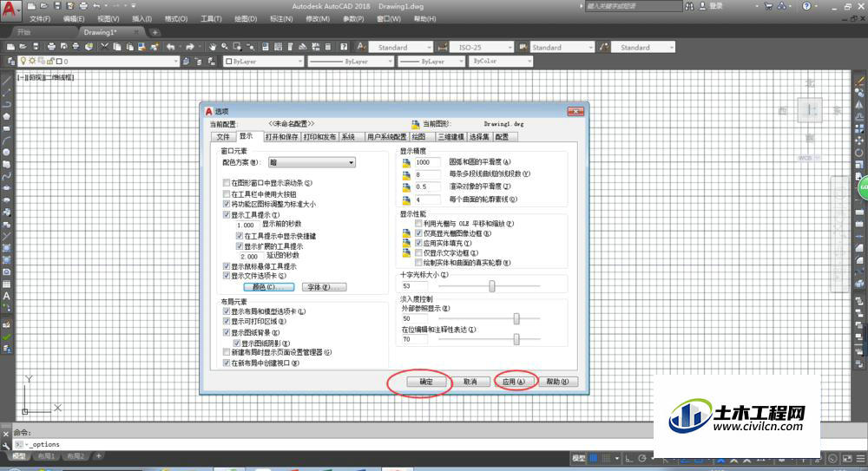Click the 应用(A) button

click(514, 382)
